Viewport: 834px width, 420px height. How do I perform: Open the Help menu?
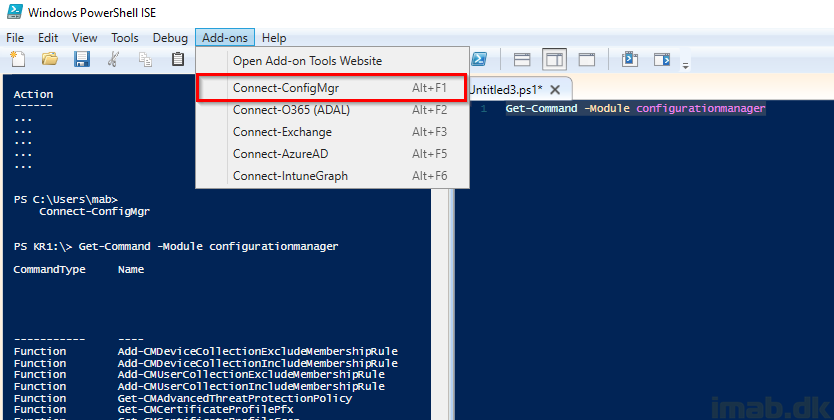[x=274, y=38]
